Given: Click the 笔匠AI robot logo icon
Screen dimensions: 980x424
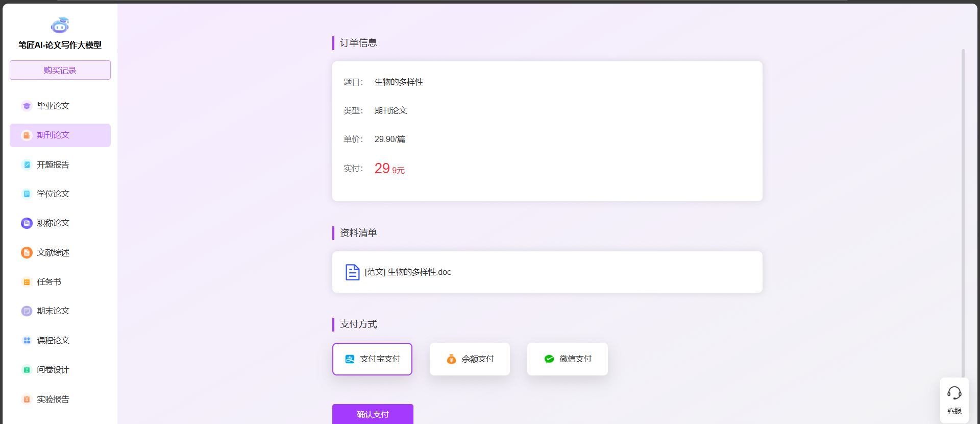Looking at the screenshot, I should coord(60,25).
